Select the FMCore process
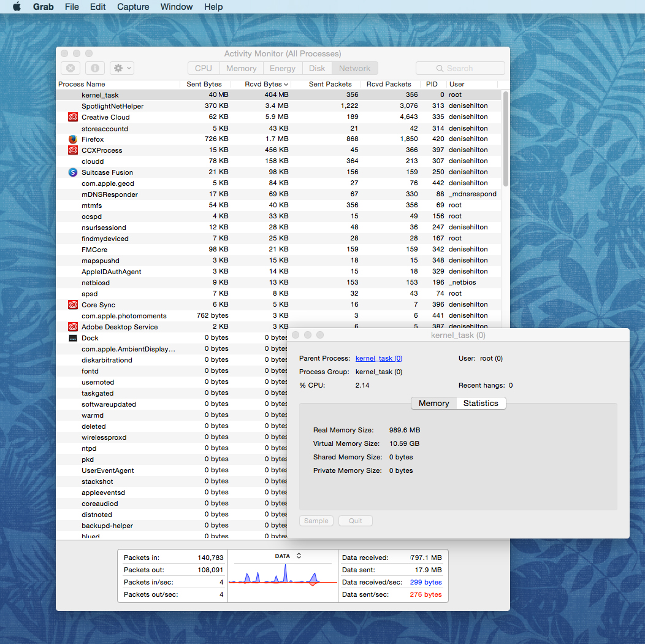This screenshot has height=644, width=645. pos(278,250)
